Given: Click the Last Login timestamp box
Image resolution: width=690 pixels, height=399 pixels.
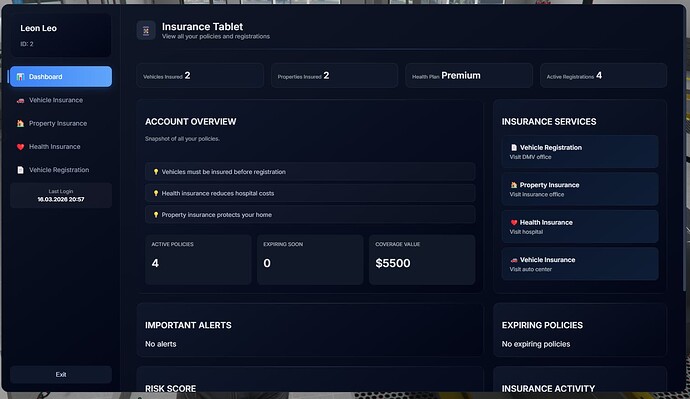Looking at the screenshot, I should point(61,195).
